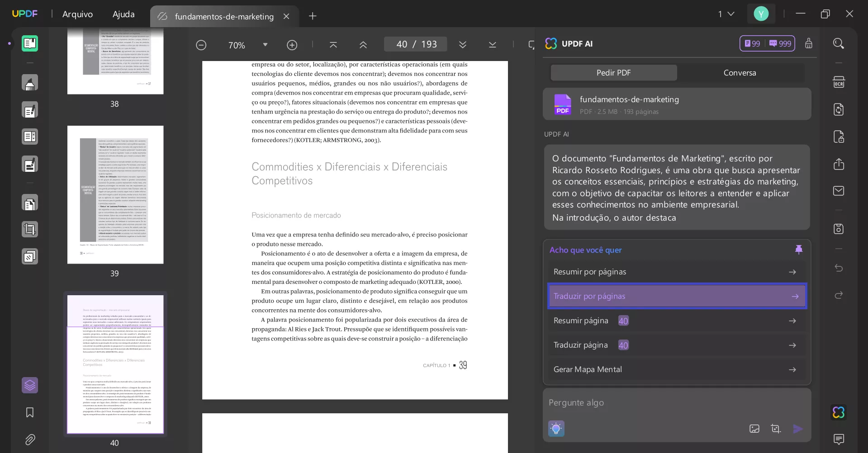Open the document password protection tool
The image size is (868, 453).
coord(839,136)
